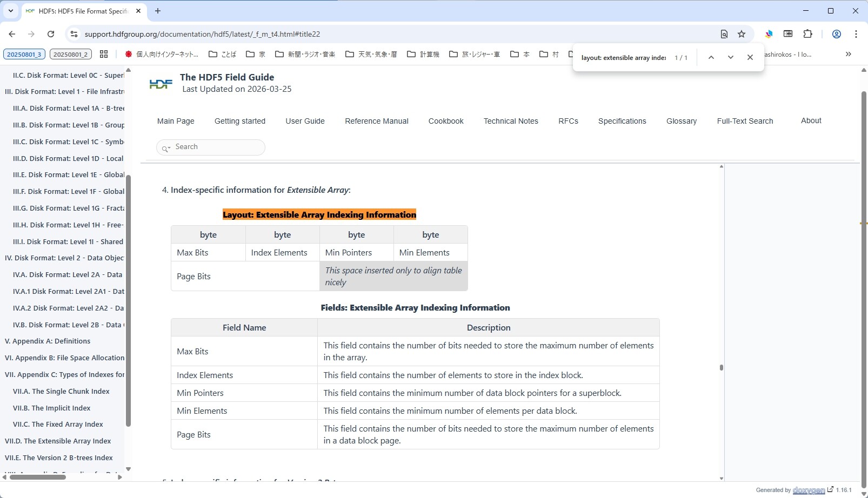The width and height of the screenshot is (868, 498).
Task: Open the doxygen link in footer
Action: (809, 490)
